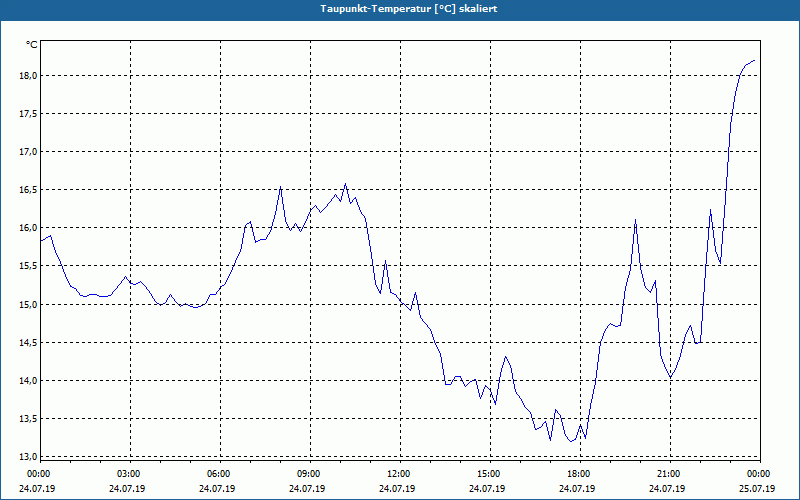The height and width of the screenshot is (500, 800).
Task: Pick the 16,0 y-axis label
Action: coord(29,228)
